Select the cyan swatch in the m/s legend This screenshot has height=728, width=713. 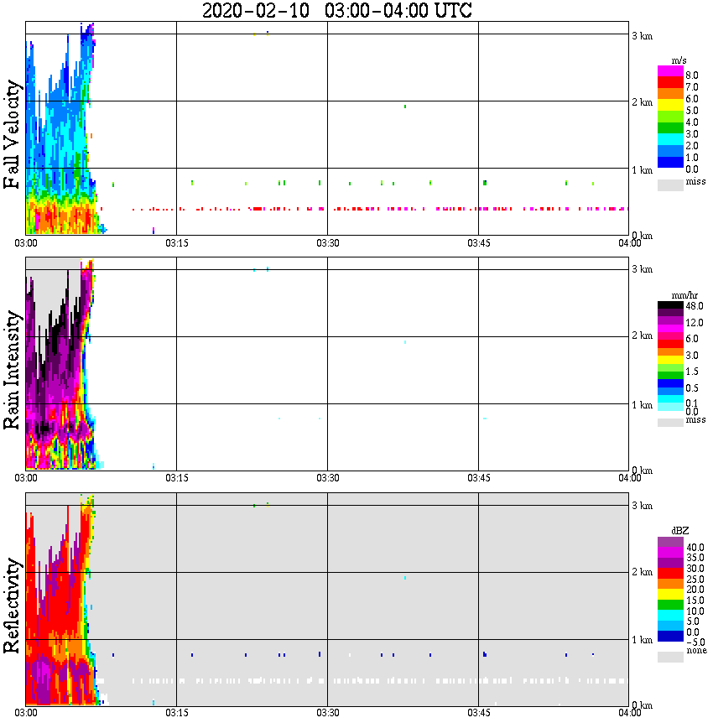point(670,139)
